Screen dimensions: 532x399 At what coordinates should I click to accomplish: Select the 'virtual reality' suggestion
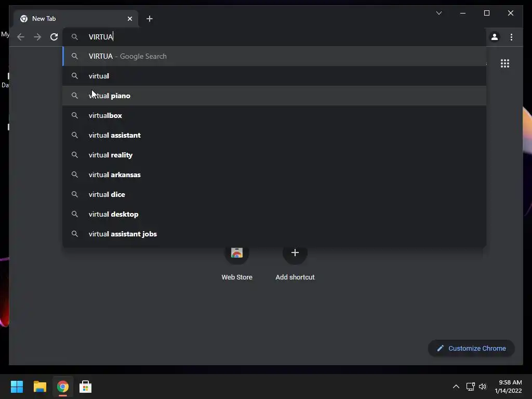tap(274, 155)
